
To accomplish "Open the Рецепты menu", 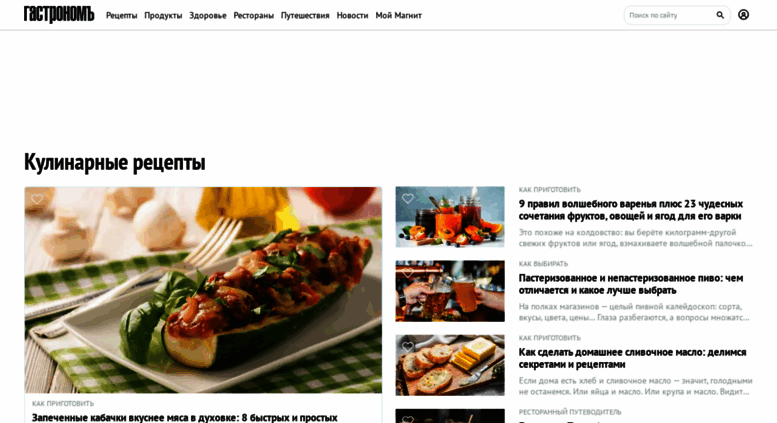I will pyautogui.click(x=121, y=15).
